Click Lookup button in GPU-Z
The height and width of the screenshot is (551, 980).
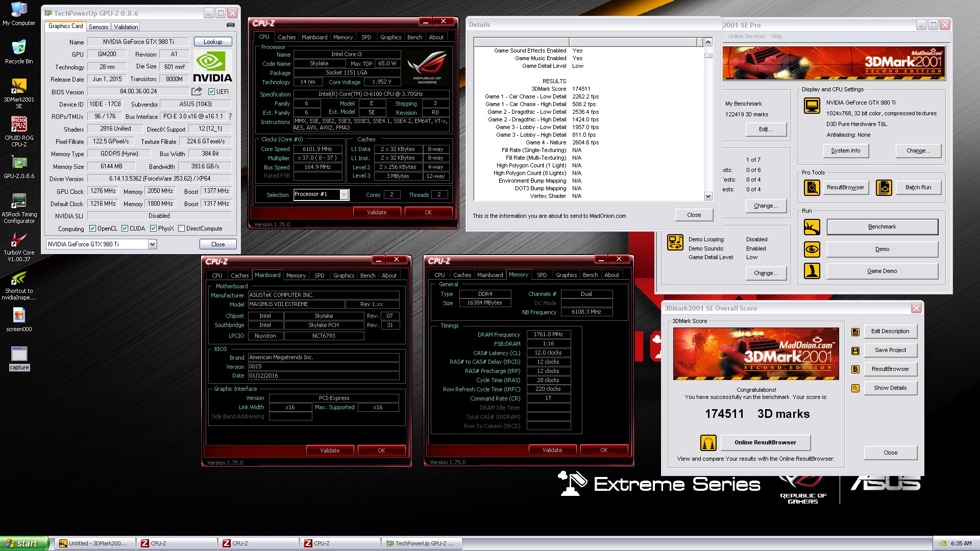click(213, 42)
